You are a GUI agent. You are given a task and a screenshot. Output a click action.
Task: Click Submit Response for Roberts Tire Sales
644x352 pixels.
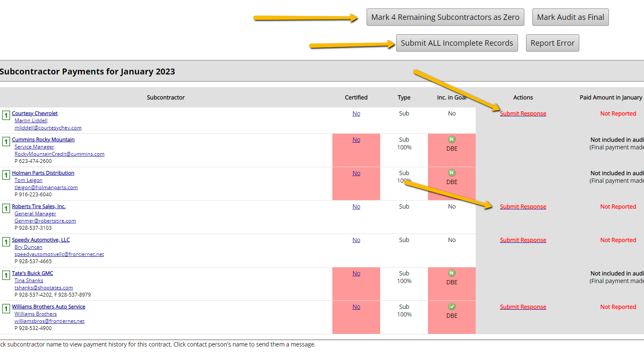pyautogui.click(x=523, y=206)
